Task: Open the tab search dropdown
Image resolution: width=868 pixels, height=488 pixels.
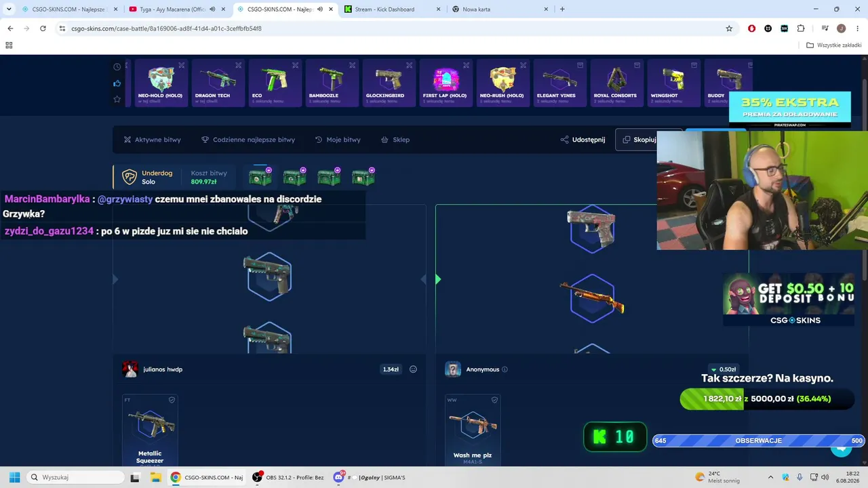Action: click(8, 9)
